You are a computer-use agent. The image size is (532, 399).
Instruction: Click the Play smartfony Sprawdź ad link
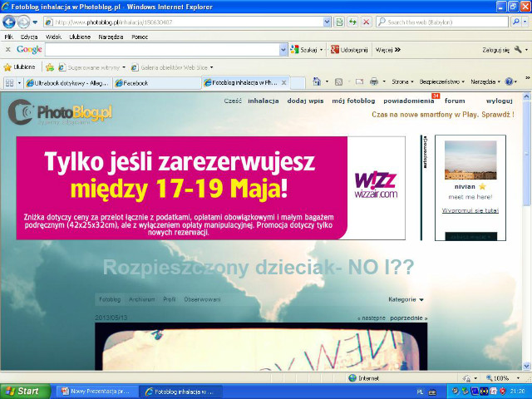click(443, 115)
